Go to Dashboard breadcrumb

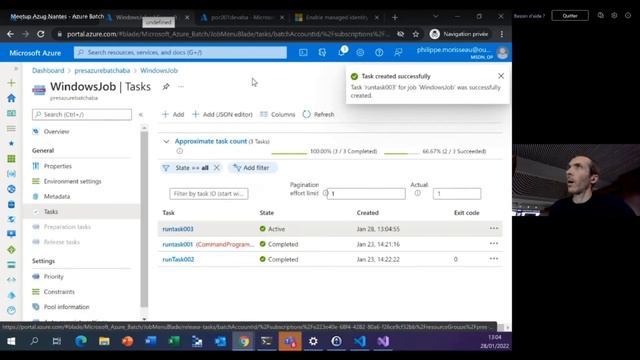(x=48, y=70)
